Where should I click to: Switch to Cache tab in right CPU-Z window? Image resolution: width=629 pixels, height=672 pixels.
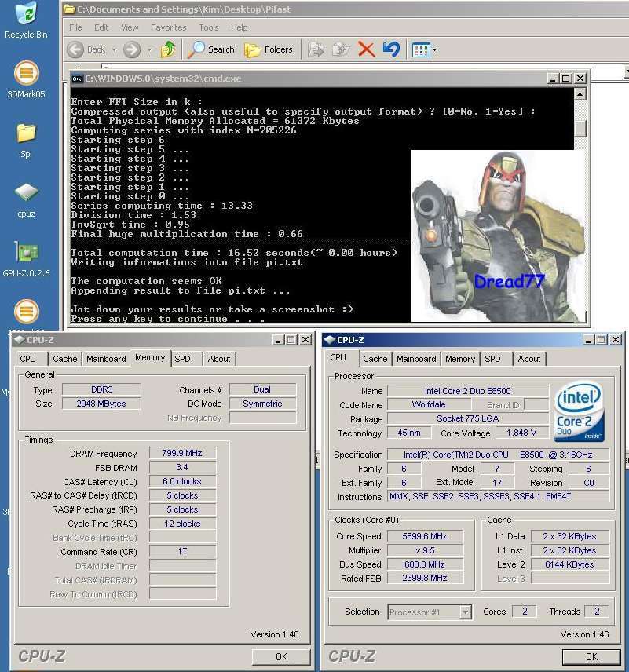point(375,359)
